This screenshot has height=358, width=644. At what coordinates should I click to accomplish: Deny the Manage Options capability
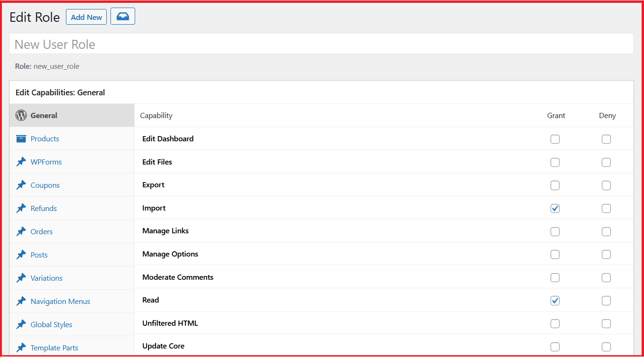tap(606, 254)
